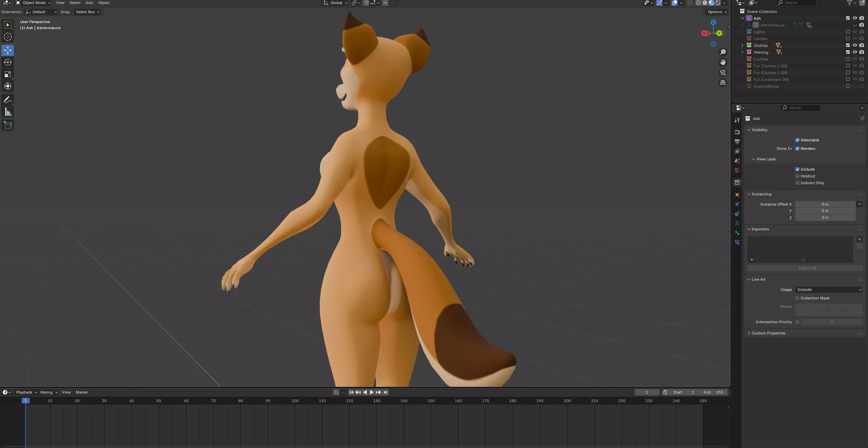Enable the Collection Mask checkbox
Screen dimensions: 868x448
point(797,298)
